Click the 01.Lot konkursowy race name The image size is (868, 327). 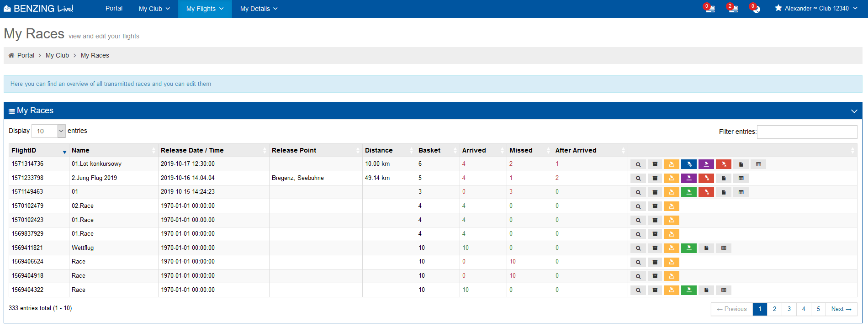96,164
